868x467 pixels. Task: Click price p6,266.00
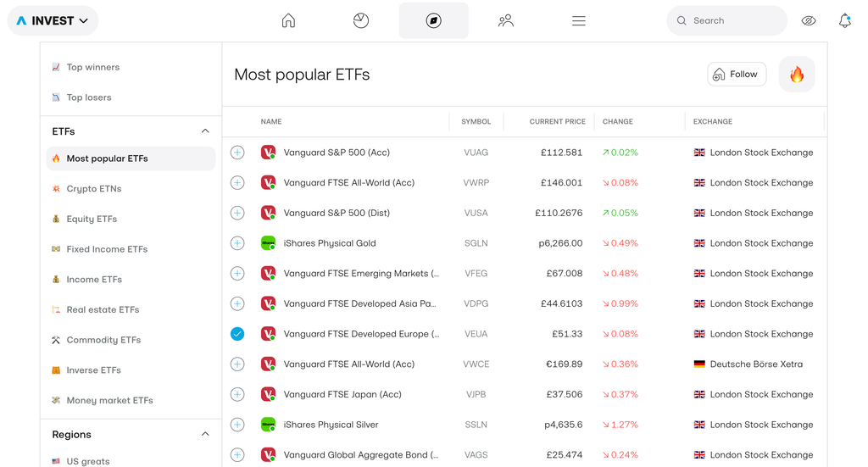[560, 243]
